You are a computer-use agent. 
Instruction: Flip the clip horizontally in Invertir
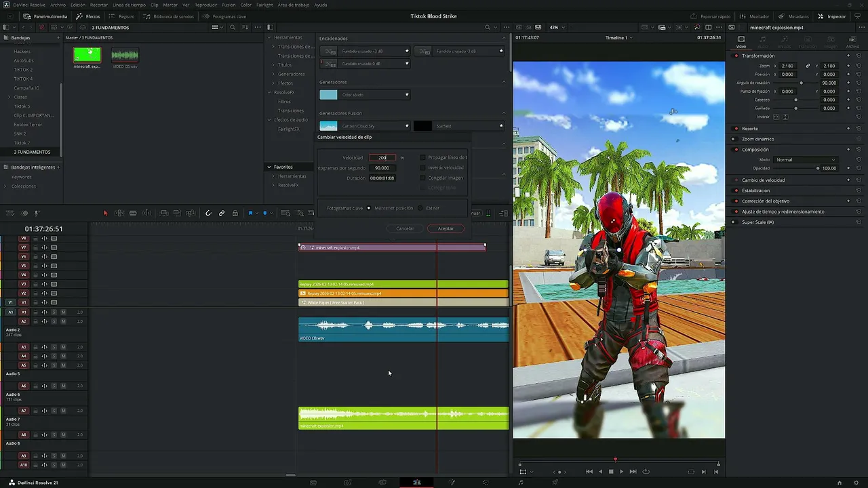pos(776,117)
